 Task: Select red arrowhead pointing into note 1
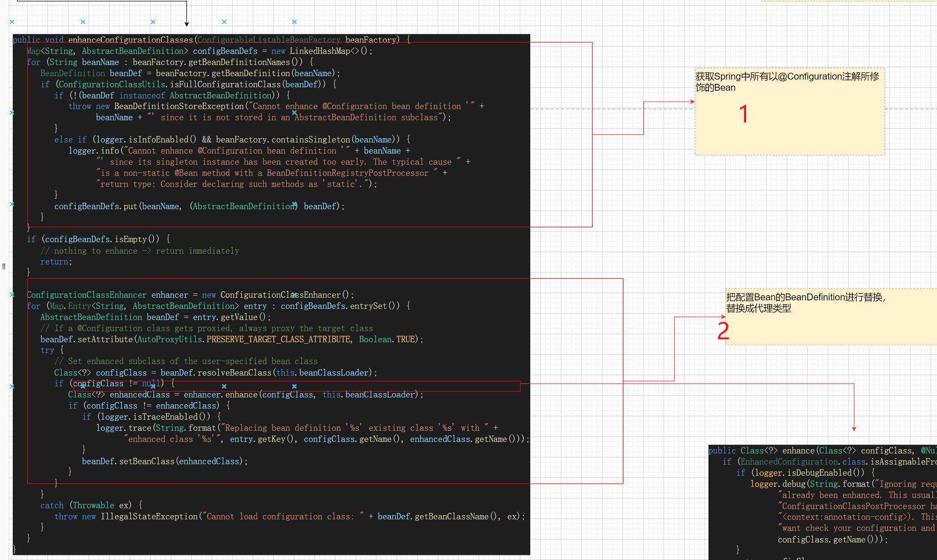tap(692, 102)
